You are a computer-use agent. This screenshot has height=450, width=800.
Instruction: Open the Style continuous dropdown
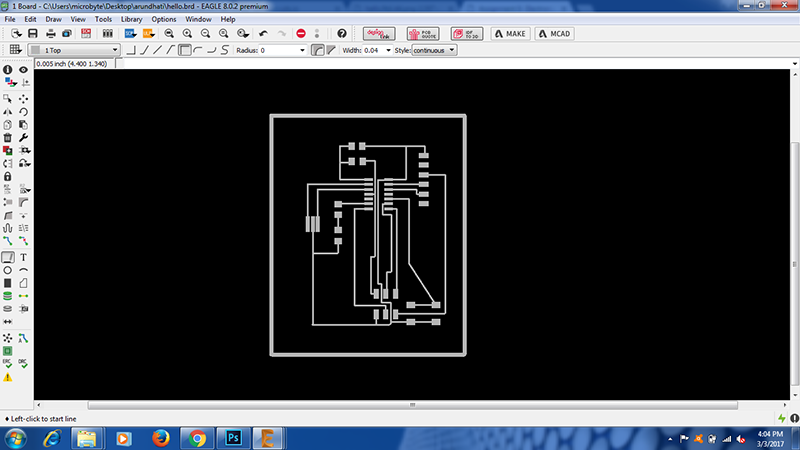pyautogui.click(x=434, y=50)
